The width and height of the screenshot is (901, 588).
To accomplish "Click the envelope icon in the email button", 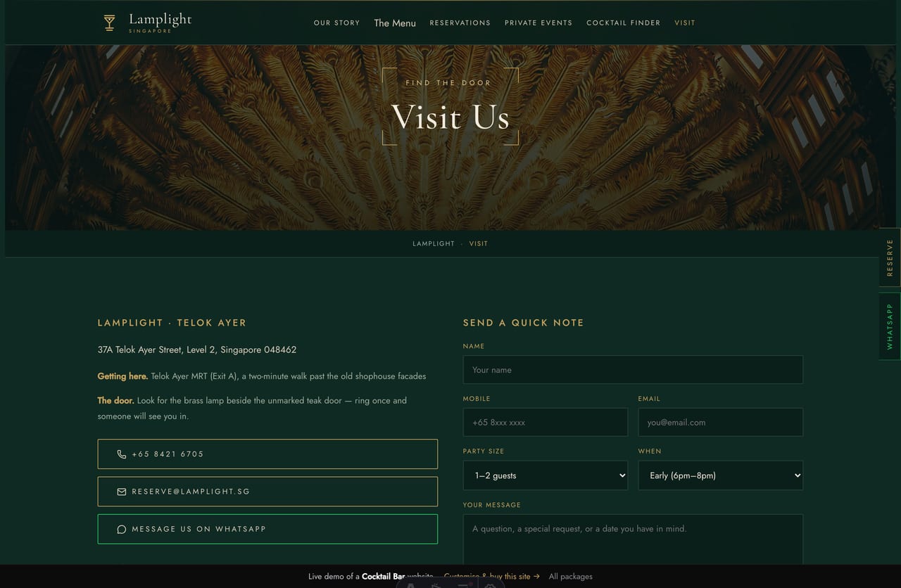I will [122, 492].
